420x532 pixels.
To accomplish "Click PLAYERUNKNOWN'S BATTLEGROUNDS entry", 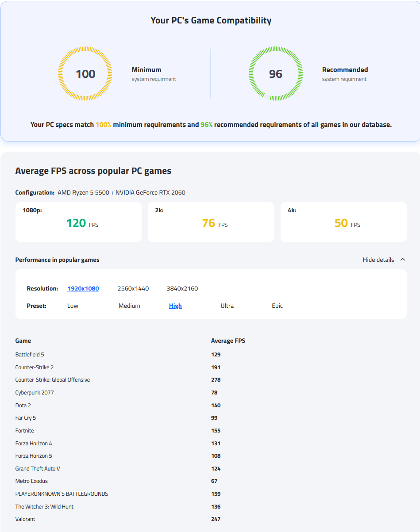I will pyautogui.click(x=62, y=494).
